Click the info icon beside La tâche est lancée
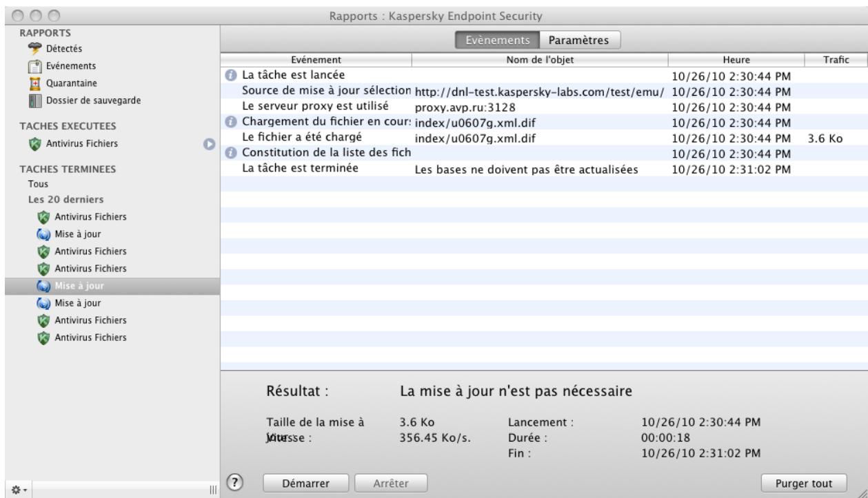 coord(231,75)
